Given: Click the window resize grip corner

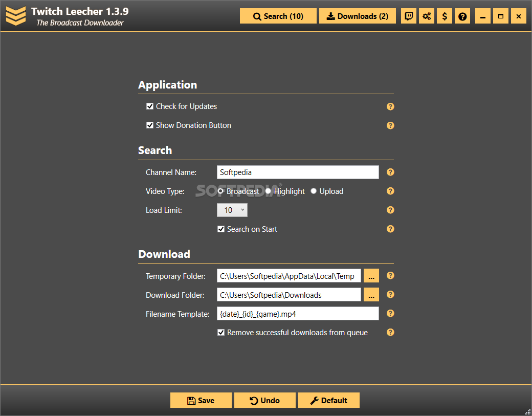Looking at the screenshot, I should [527, 411].
